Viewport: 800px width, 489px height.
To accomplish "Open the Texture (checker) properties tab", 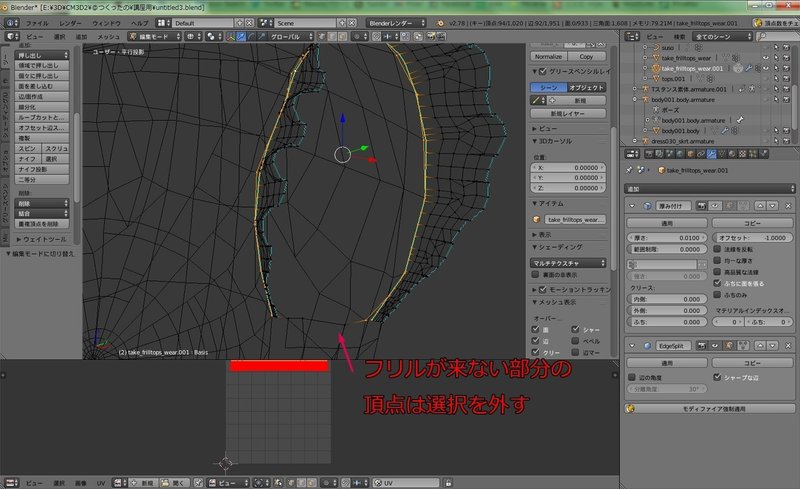I will (x=742, y=154).
